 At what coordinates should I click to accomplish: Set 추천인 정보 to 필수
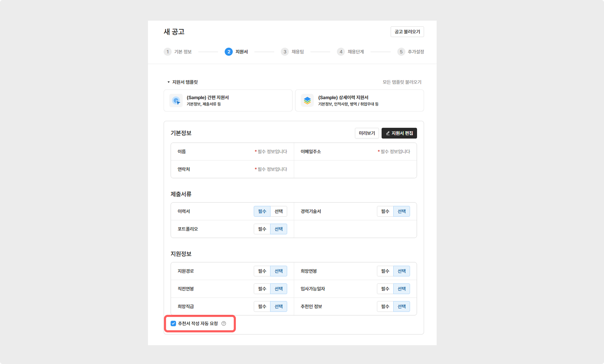(385, 306)
